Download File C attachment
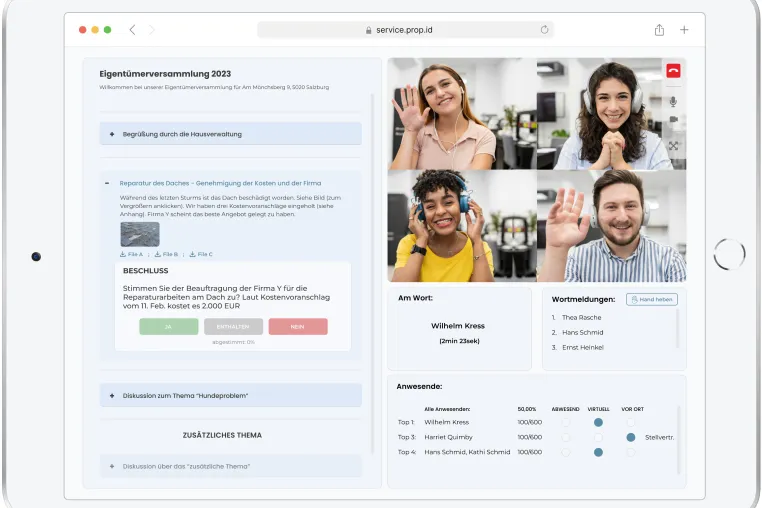Image resolution: width=762 pixels, height=508 pixels. coord(201,254)
